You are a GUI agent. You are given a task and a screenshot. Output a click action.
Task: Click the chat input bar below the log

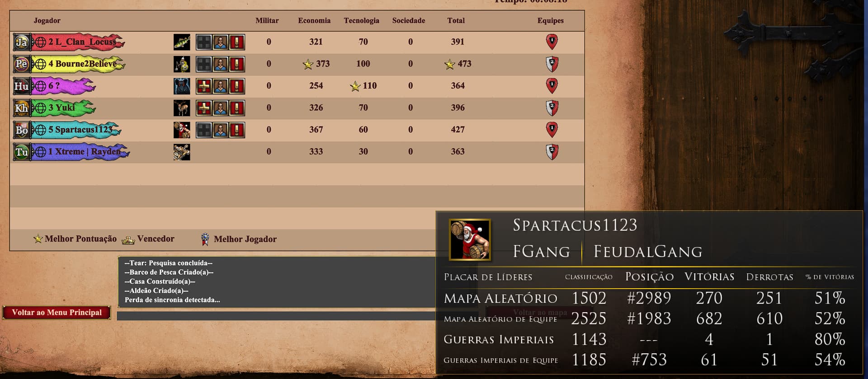point(276,316)
